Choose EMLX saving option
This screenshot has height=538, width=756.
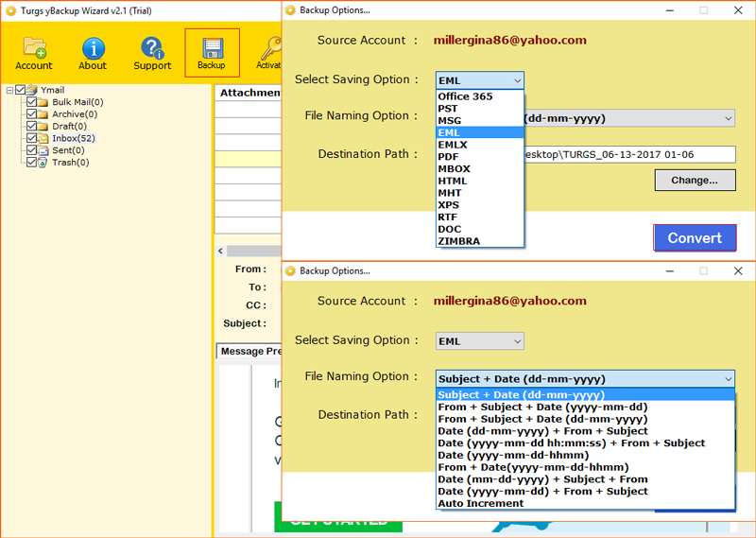coord(480,145)
